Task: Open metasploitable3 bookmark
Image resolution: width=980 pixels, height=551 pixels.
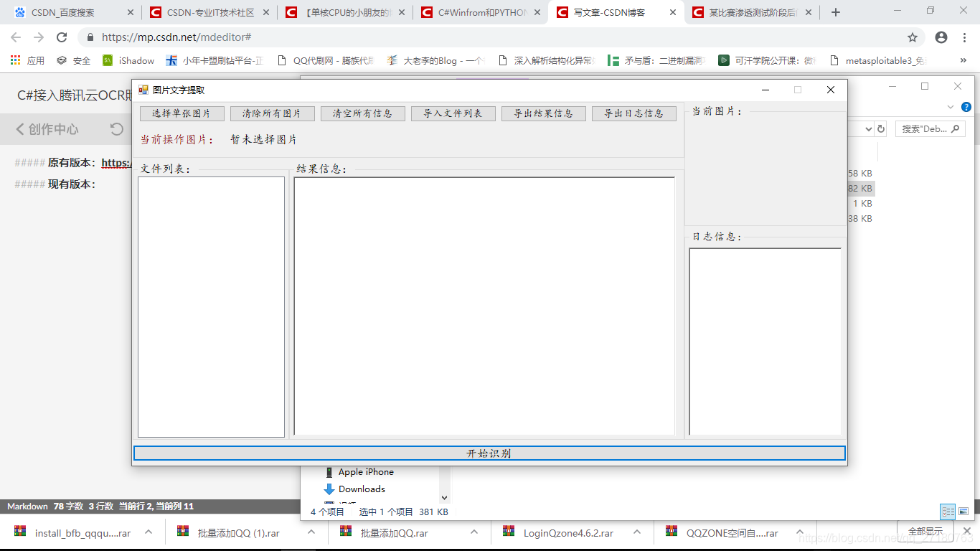Action: point(877,61)
